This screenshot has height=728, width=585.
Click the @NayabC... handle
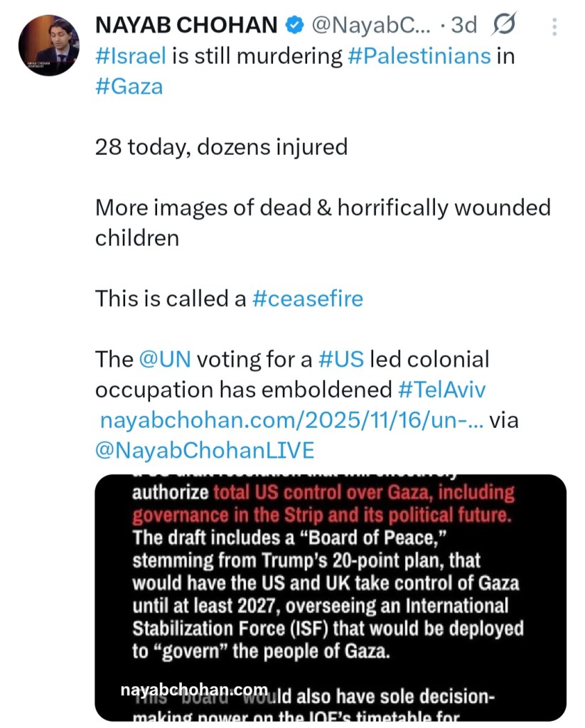point(370,26)
